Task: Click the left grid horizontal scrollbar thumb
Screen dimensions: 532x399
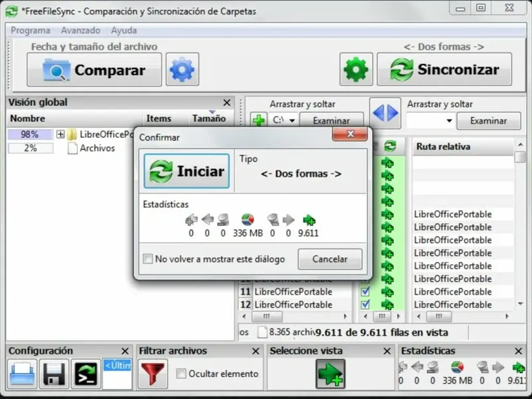Action: (x=267, y=317)
